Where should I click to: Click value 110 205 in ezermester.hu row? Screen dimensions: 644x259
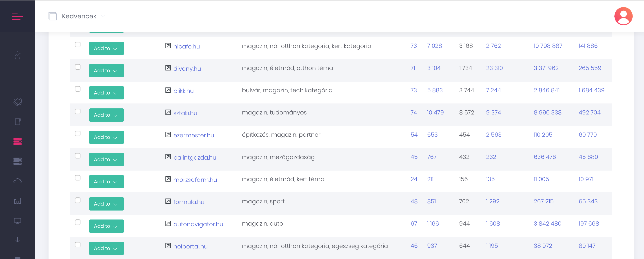pyautogui.click(x=543, y=135)
